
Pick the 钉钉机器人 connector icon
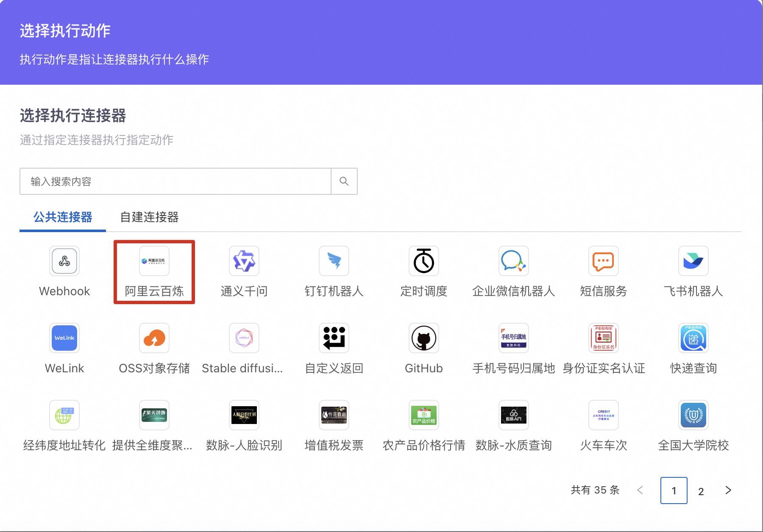tap(334, 261)
